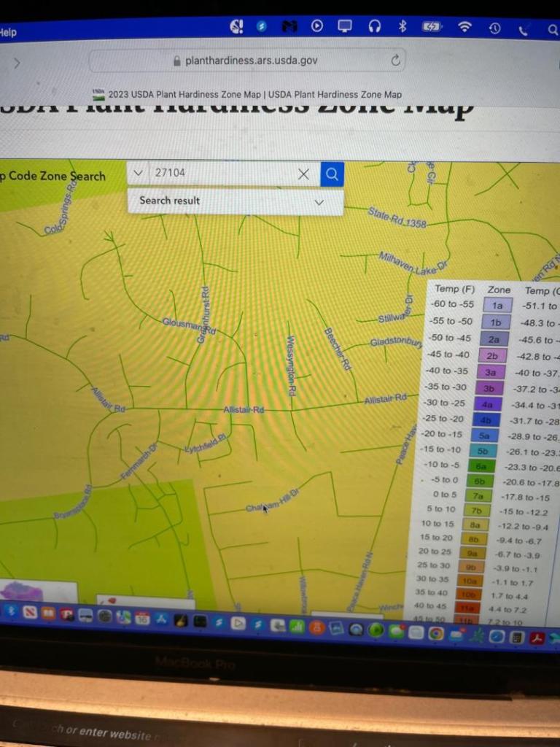This screenshot has width=560, height=747.
Task: Click the headphones icon in the menu bar
Action: pos(374,26)
